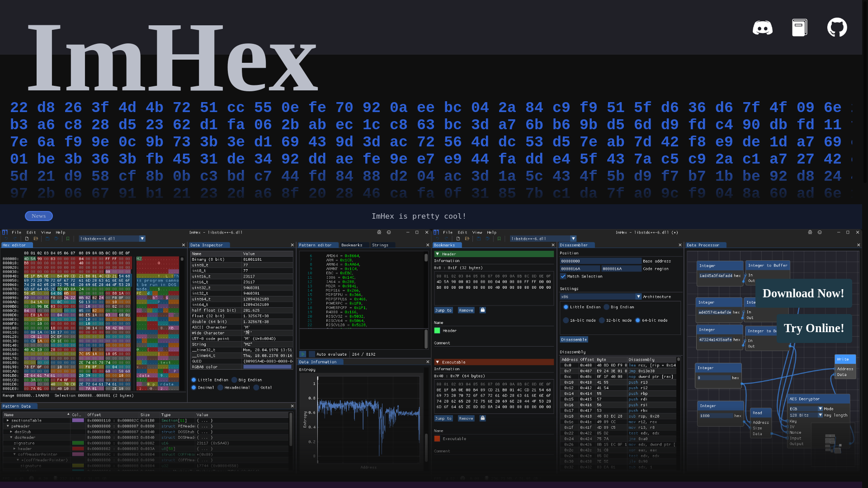Open the documentation book icon
The width and height of the screenshot is (868, 488).
click(x=799, y=28)
